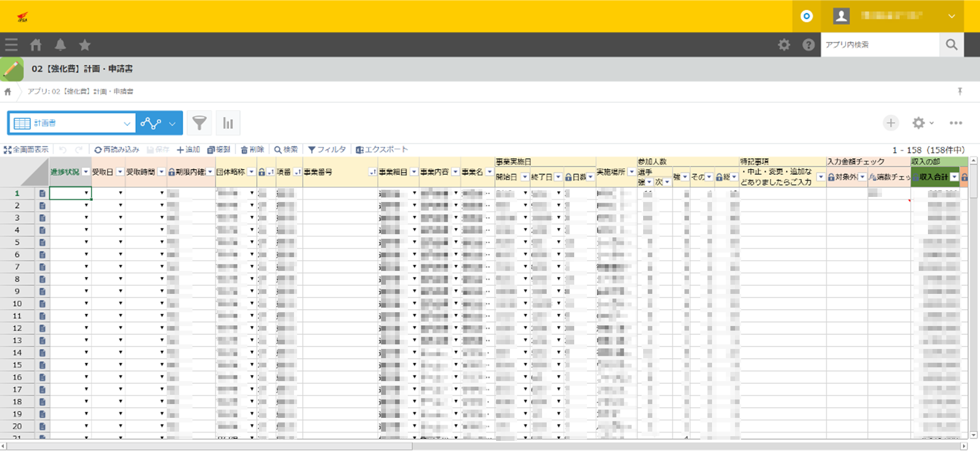Image resolution: width=980 pixels, height=451 pixels.
Task: Add a record with plus icon
Action: (x=891, y=123)
